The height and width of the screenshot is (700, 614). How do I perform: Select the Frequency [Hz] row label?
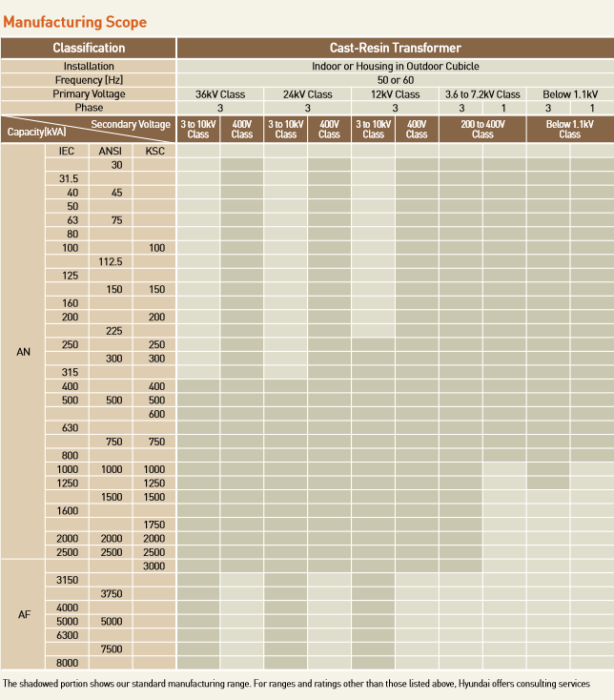89,80
